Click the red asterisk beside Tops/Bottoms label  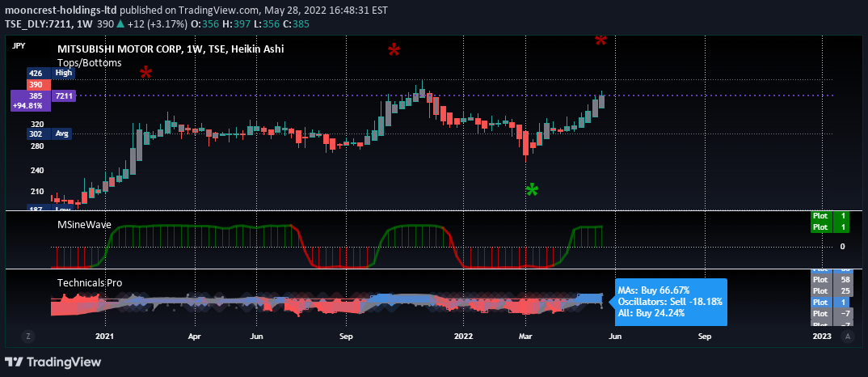tap(145, 73)
